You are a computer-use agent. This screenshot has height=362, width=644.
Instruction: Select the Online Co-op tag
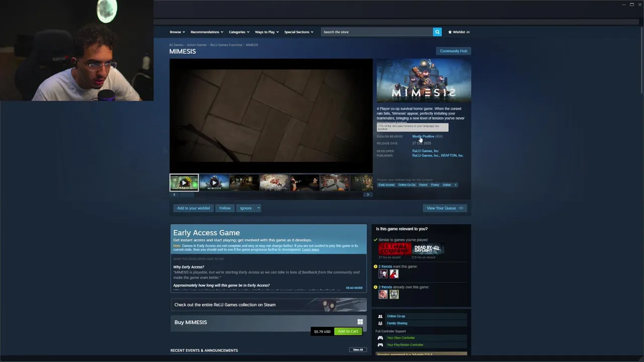(407, 185)
